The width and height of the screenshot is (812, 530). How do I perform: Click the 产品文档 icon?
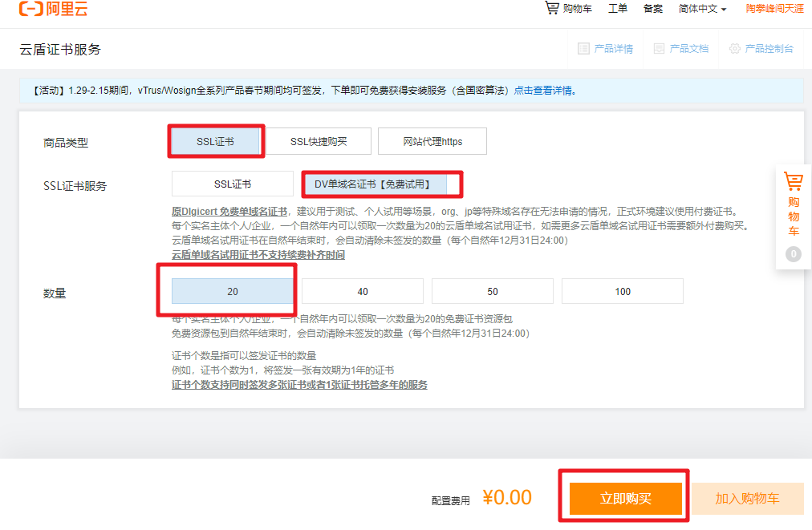[x=659, y=49]
